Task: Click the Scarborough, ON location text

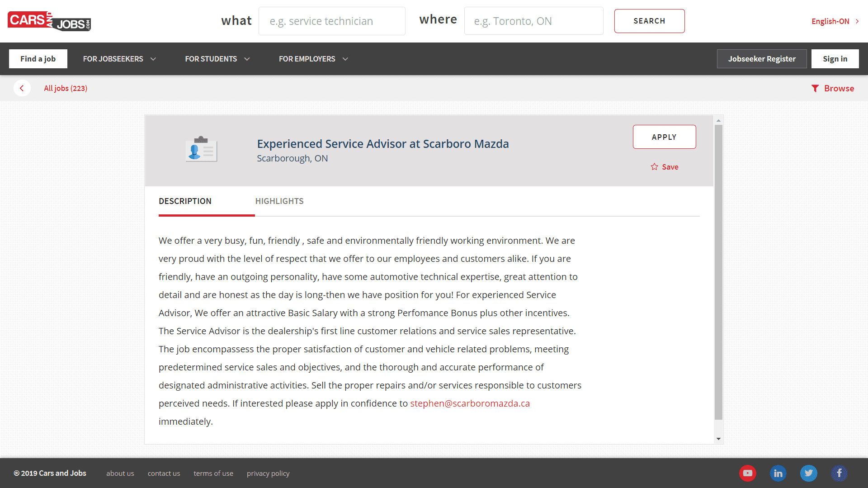Action: [292, 158]
